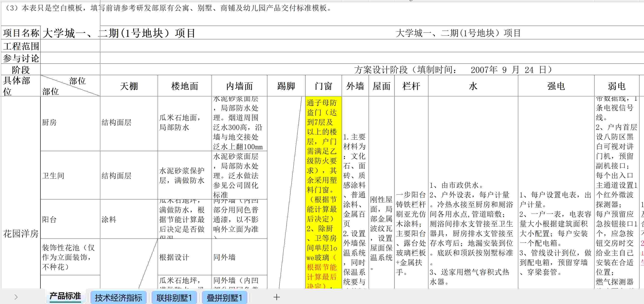The image size is (644, 304).
Task: Click the 强电 header cell
Action: pos(556,86)
